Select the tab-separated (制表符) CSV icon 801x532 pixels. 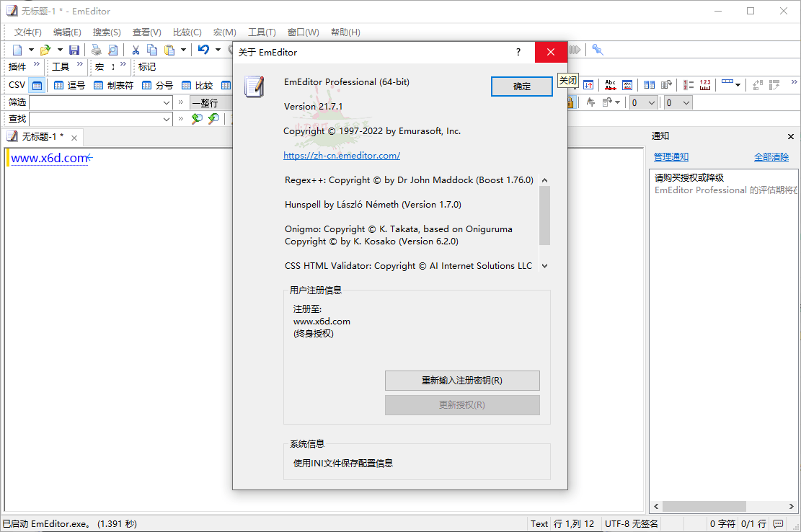click(98, 85)
